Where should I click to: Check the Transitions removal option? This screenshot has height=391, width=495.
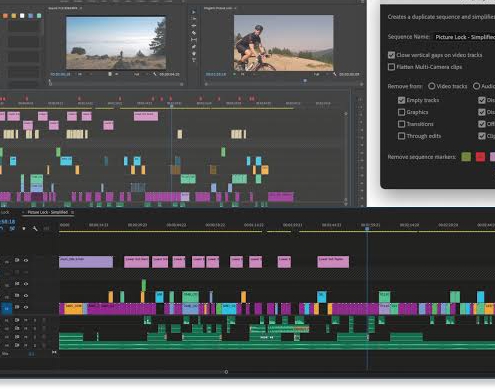pyautogui.click(x=401, y=124)
